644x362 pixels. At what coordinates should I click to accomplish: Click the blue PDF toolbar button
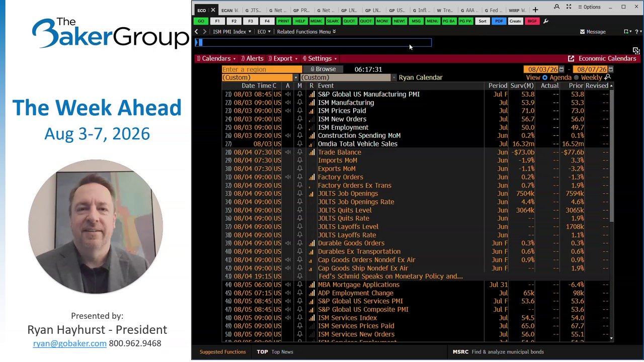pyautogui.click(x=499, y=21)
